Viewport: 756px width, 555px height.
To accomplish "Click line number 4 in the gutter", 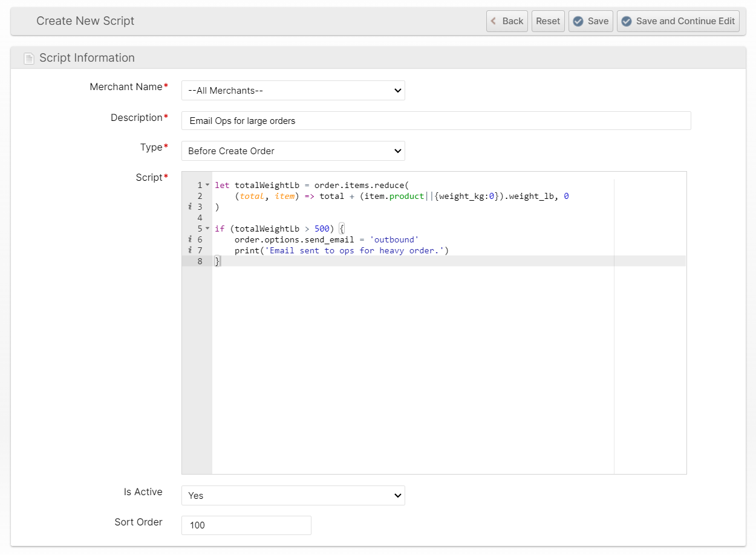I will [200, 218].
